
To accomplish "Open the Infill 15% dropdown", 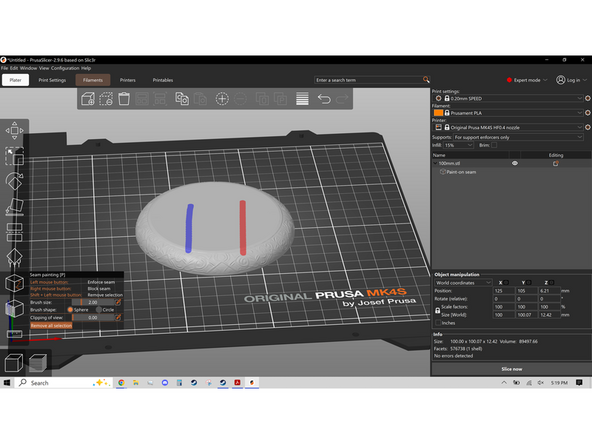I will tap(458, 145).
